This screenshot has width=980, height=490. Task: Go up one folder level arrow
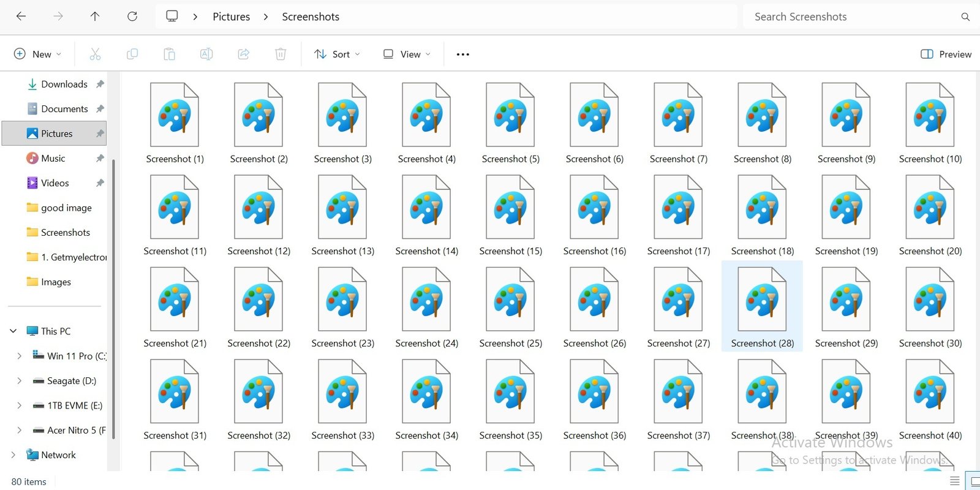tap(95, 17)
